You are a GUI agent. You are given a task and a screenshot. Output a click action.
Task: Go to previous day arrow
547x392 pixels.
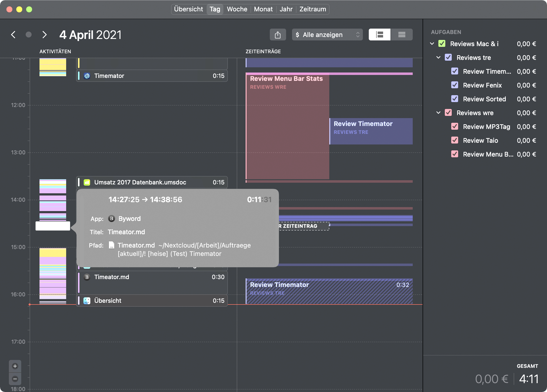(13, 35)
